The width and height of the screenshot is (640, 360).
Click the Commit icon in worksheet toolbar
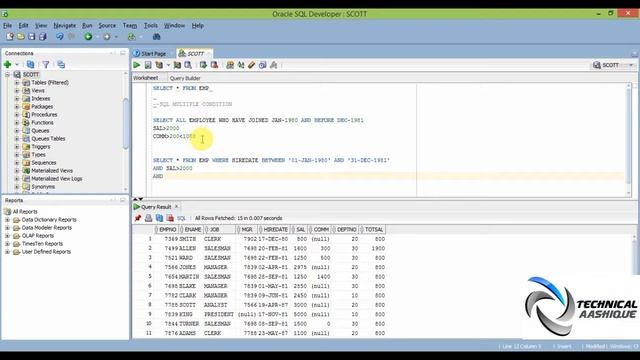click(x=203, y=65)
